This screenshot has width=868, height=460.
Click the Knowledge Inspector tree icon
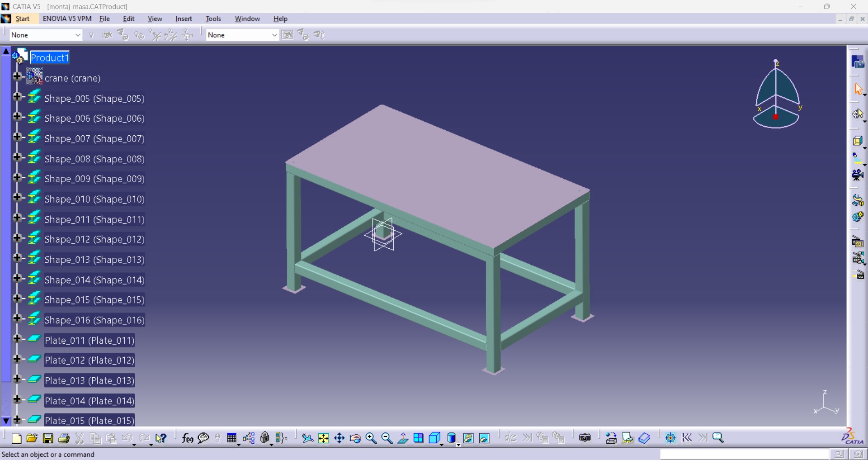pos(249,438)
